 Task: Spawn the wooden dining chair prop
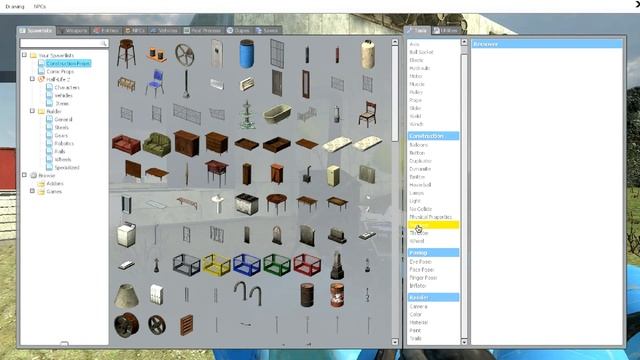(x=367, y=114)
